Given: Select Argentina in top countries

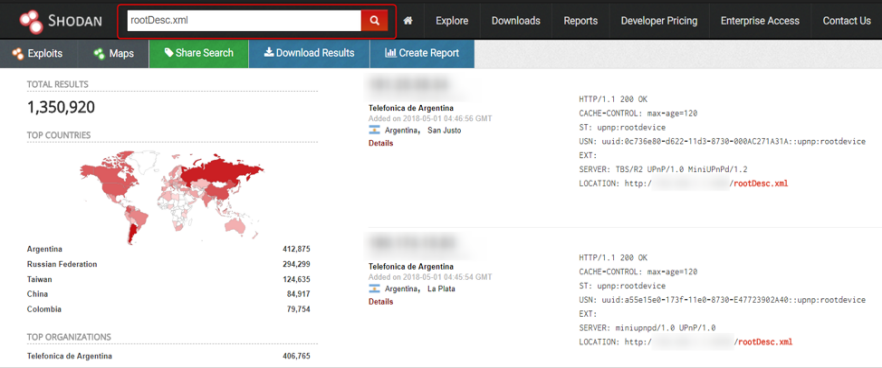Looking at the screenshot, I should point(44,249).
